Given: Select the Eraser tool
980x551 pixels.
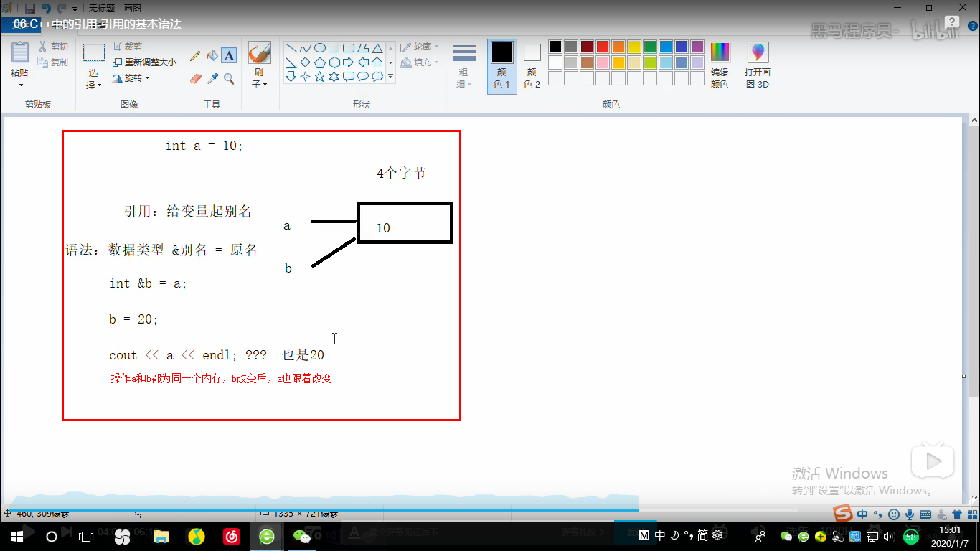Looking at the screenshot, I should 195,78.
